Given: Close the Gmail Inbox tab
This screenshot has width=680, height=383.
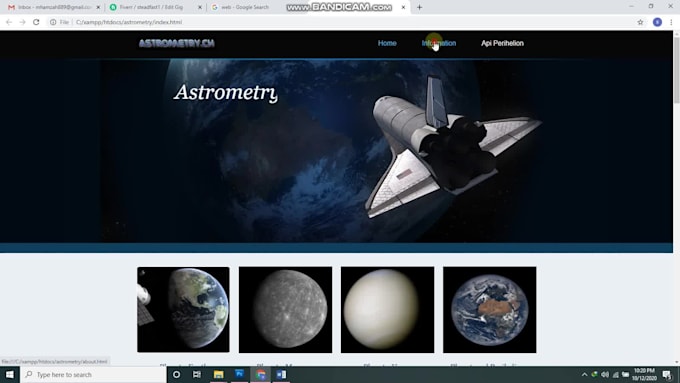Looking at the screenshot, I should [98, 7].
